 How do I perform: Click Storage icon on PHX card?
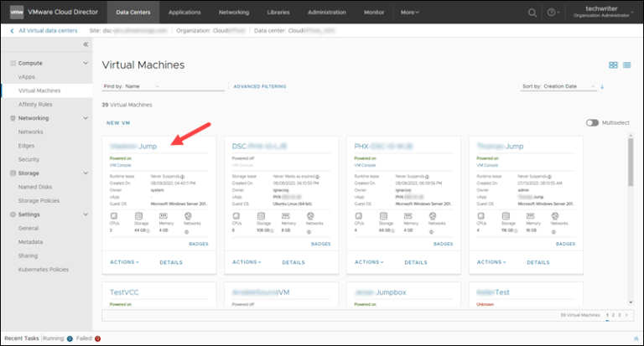(x=383, y=216)
